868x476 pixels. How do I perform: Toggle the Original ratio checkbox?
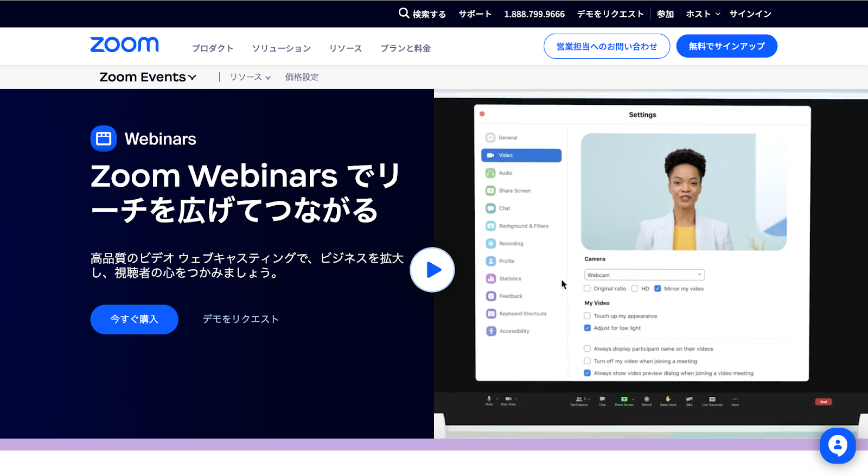pos(587,289)
